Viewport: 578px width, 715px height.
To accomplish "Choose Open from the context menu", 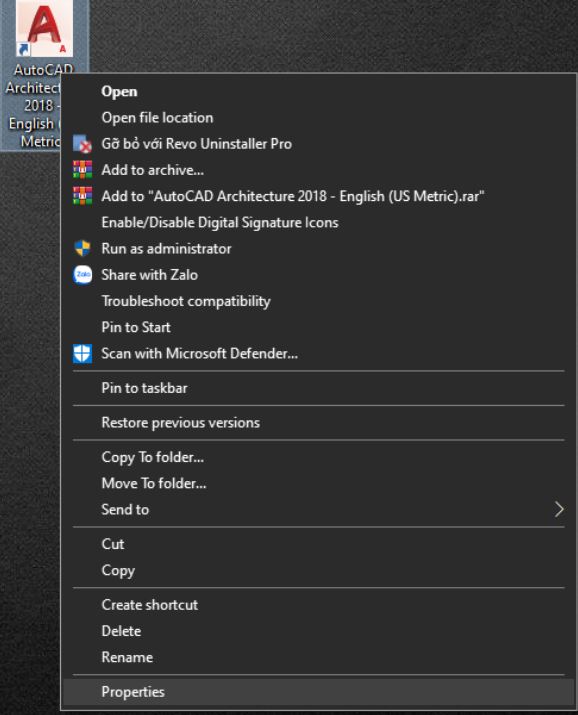I will pyautogui.click(x=318, y=91).
